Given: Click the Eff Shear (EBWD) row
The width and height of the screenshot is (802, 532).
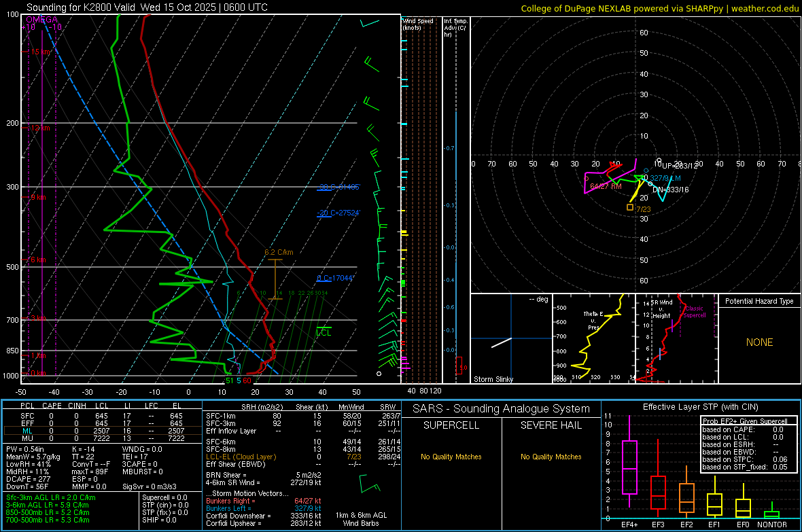Looking at the screenshot, I should click(303, 464).
